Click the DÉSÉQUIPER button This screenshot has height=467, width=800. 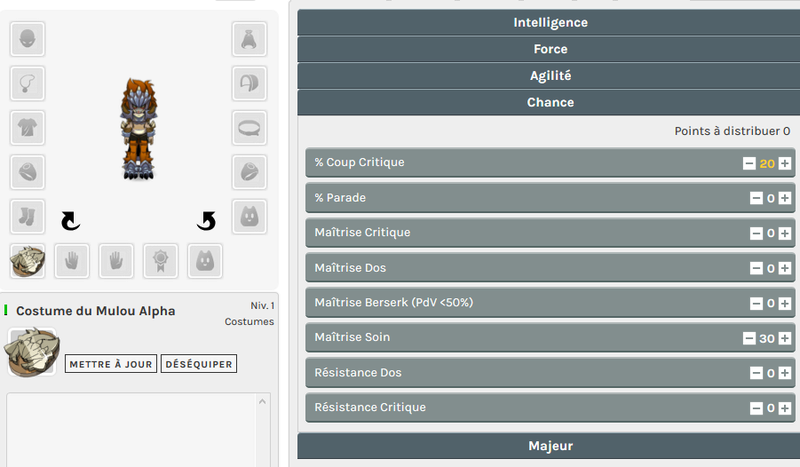[199, 364]
